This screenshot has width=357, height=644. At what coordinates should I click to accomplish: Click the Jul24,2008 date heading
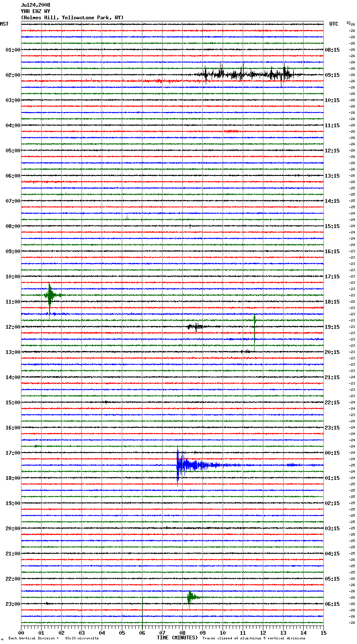(x=35, y=5)
